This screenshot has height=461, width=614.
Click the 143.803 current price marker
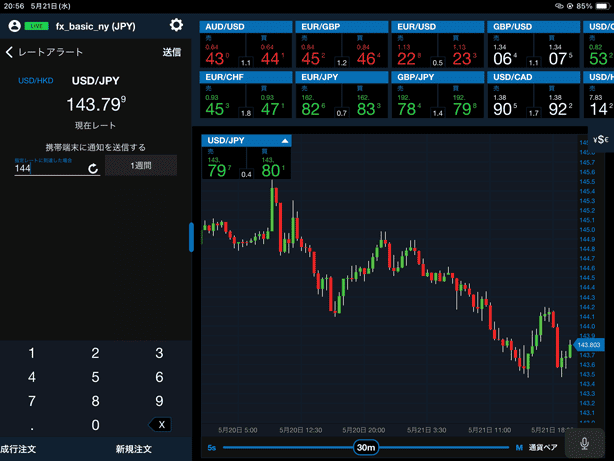pos(589,345)
